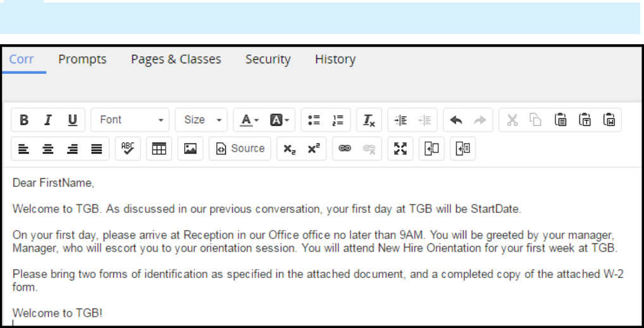Viewport: 644px width, 328px height.
Task: Click the insert image icon
Action: point(190,149)
